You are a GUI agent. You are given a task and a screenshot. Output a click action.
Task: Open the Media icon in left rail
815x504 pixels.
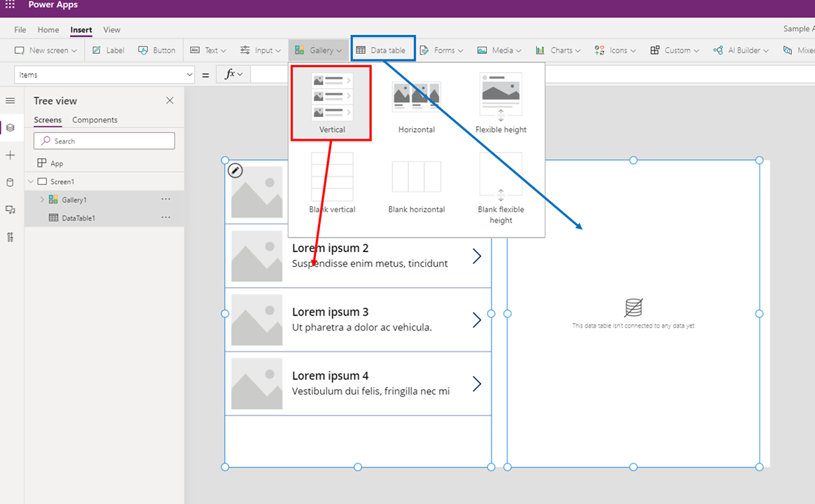pyautogui.click(x=11, y=209)
